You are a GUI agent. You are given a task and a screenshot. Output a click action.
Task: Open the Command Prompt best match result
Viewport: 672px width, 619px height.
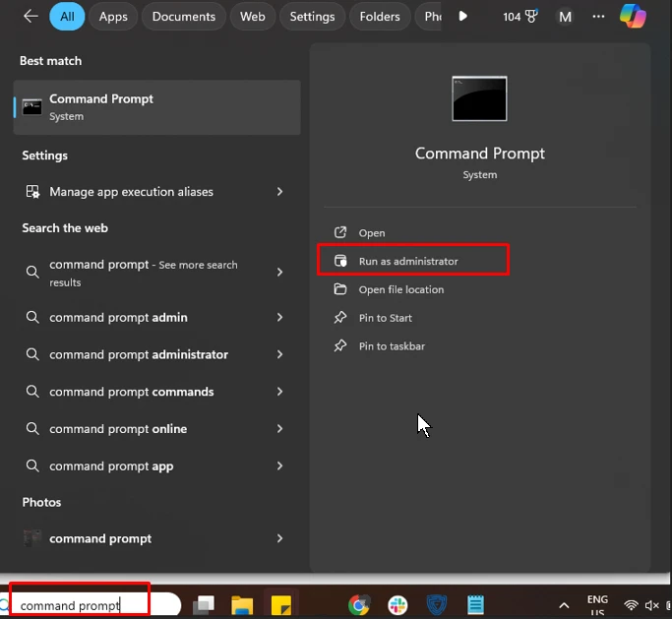coord(156,107)
